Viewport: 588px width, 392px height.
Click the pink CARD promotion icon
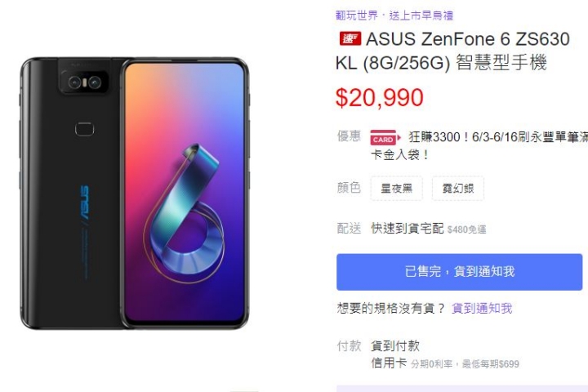(x=385, y=137)
